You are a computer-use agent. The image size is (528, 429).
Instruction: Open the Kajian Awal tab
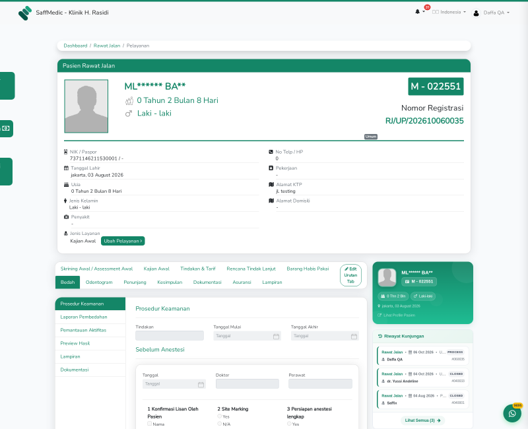pyautogui.click(x=157, y=269)
